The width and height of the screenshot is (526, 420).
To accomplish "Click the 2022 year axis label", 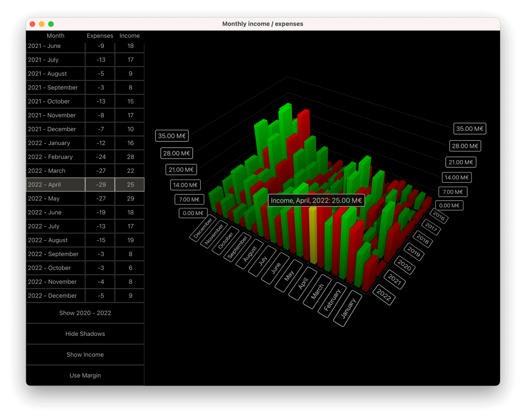I will [384, 295].
